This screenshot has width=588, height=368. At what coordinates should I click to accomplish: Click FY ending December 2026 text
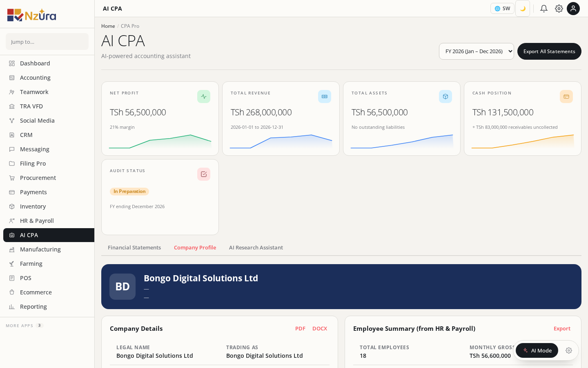click(137, 206)
